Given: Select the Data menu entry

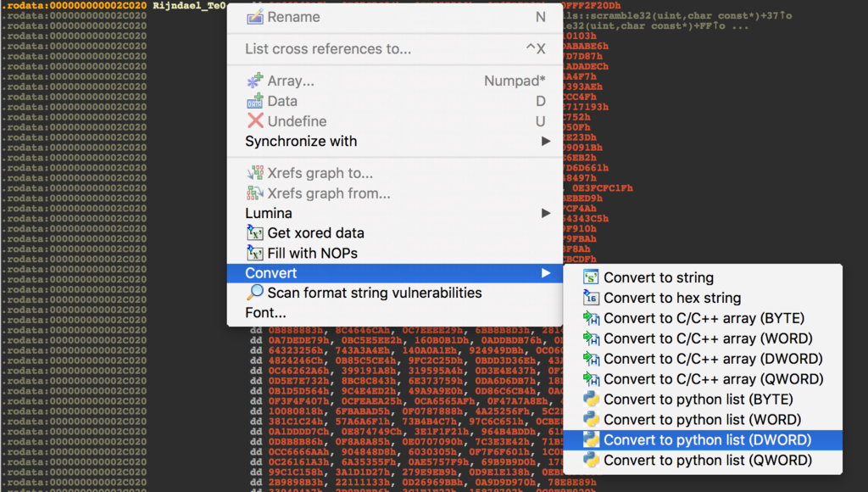Looking at the screenshot, I should pyautogui.click(x=395, y=101).
